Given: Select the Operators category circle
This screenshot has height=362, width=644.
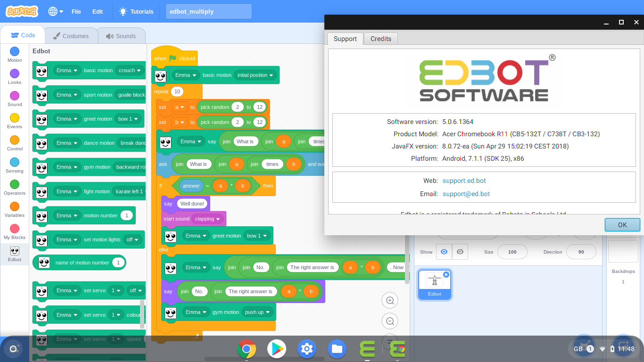Looking at the screenshot, I should (x=15, y=184).
